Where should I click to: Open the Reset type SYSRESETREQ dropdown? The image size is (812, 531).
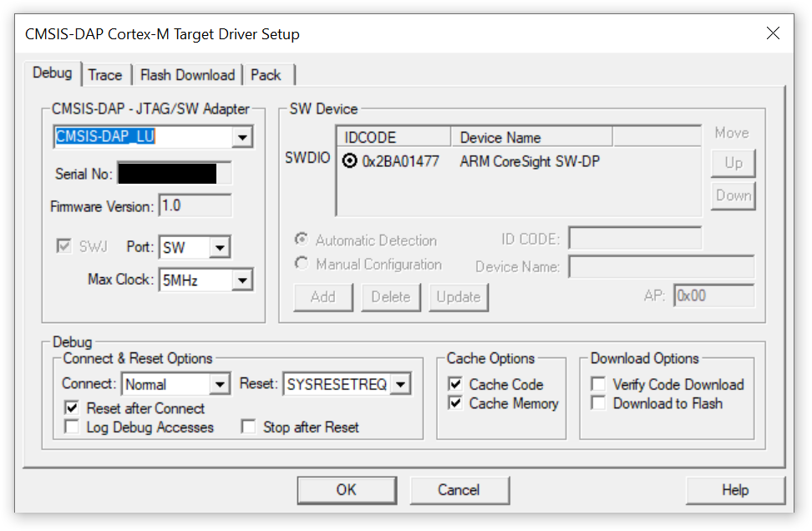pyautogui.click(x=400, y=385)
